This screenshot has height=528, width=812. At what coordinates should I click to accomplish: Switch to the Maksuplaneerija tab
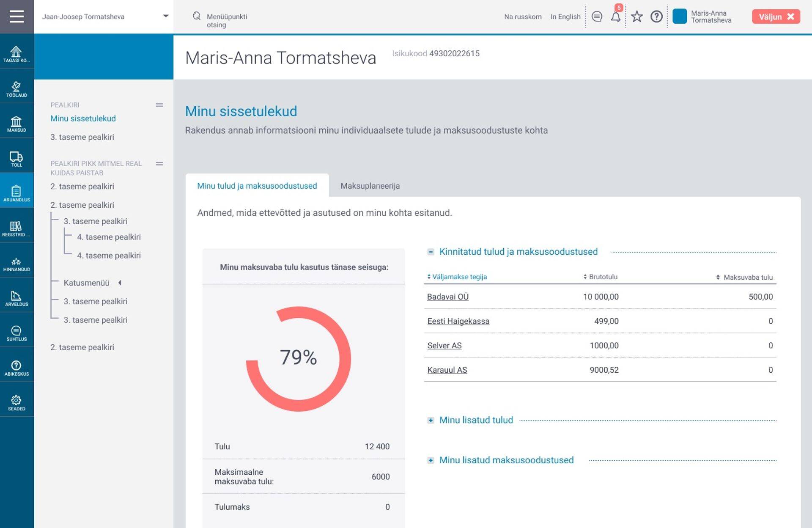click(x=370, y=186)
